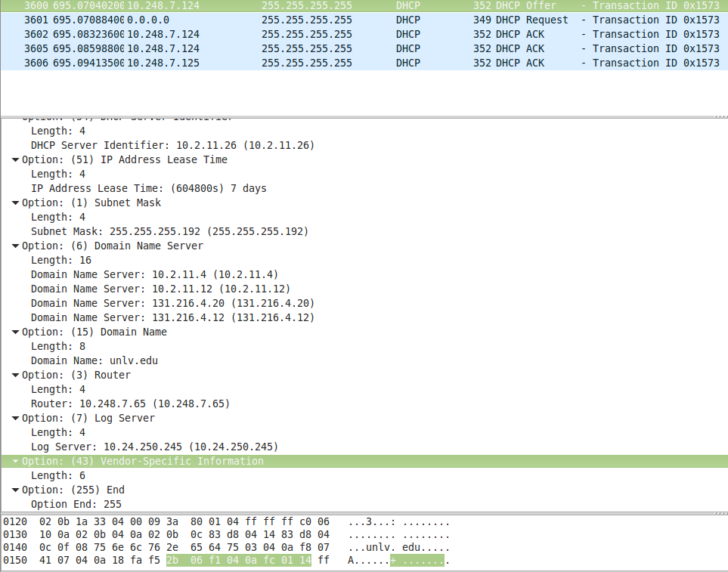Select the Log Server 10.24.250.245 field
728x572 pixels.
tap(136, 447)
